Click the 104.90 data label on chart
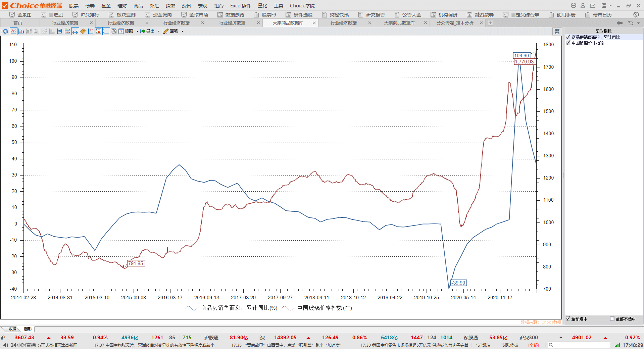Image resolution: width=644 pixels, height=349 pixels. coord(522,56)
